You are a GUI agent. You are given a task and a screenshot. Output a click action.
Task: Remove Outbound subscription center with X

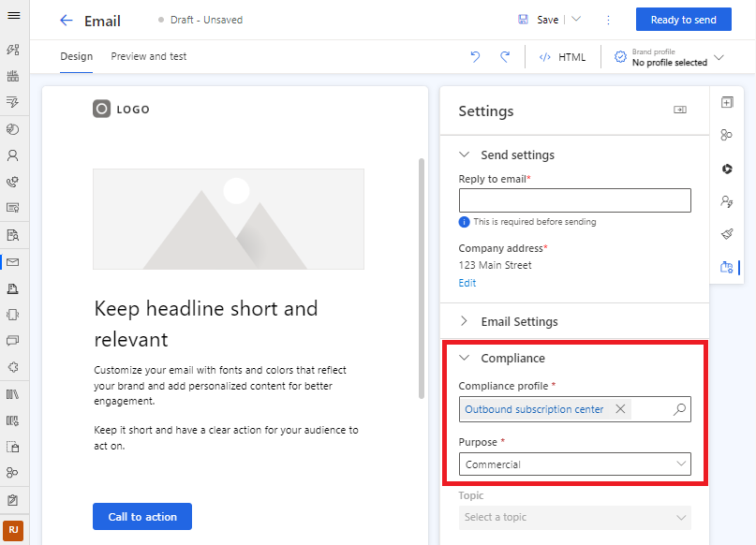(620, 409)
